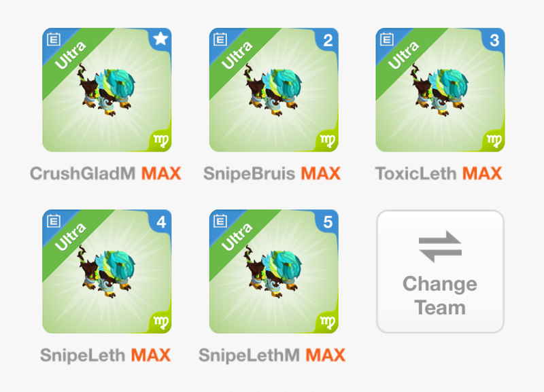Image resolution: width=544 pixels, height=392 pixels.
Task: Select the slot number 4 badge
Action: tap(161, 222)
